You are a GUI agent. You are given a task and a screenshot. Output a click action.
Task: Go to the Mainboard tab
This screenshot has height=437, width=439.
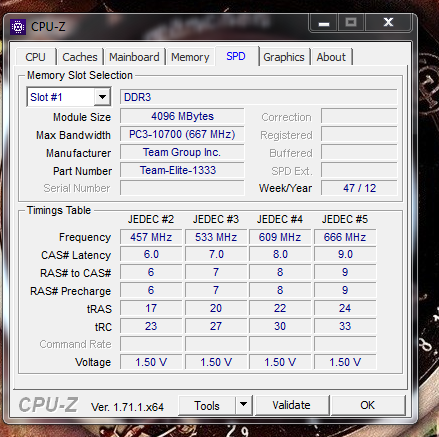pyautogui.click(x=134, y=57)
